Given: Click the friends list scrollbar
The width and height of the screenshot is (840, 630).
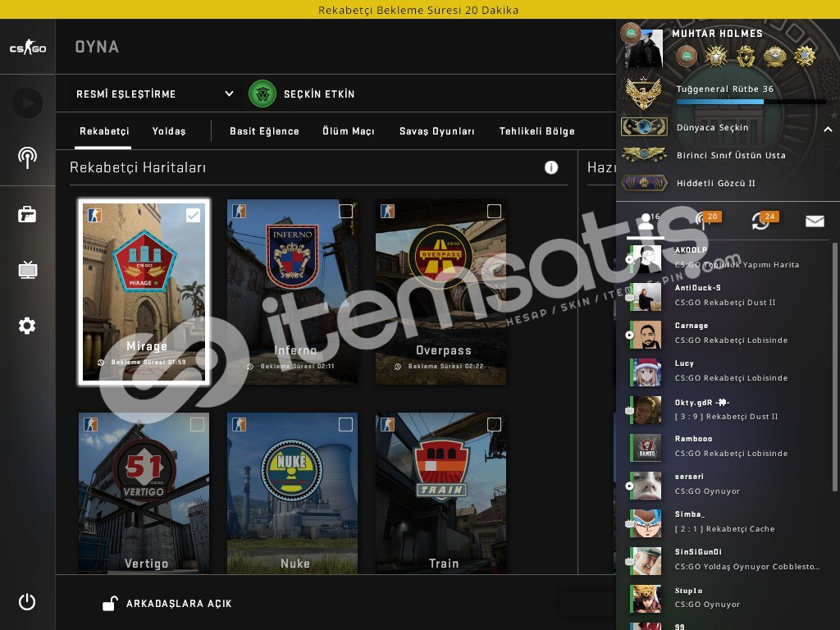Looking at the screenshot, I should coord(834,365).
